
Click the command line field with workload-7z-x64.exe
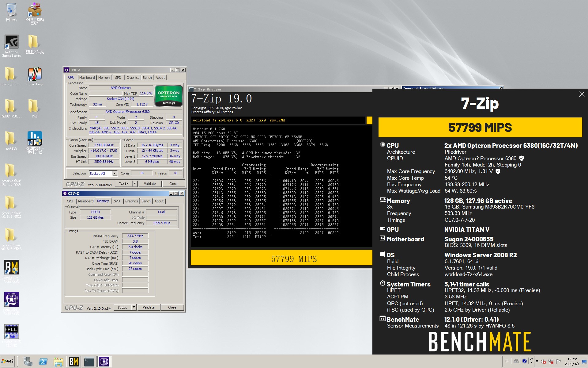coord(278,120)
